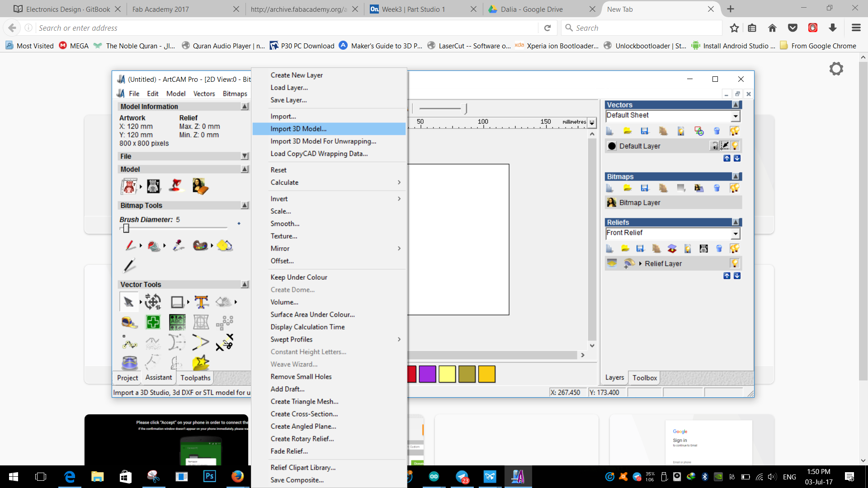868x488 pixels.
Task: Toggle Default Layer lightbulb visibility
Action: (x=735, y=146)
